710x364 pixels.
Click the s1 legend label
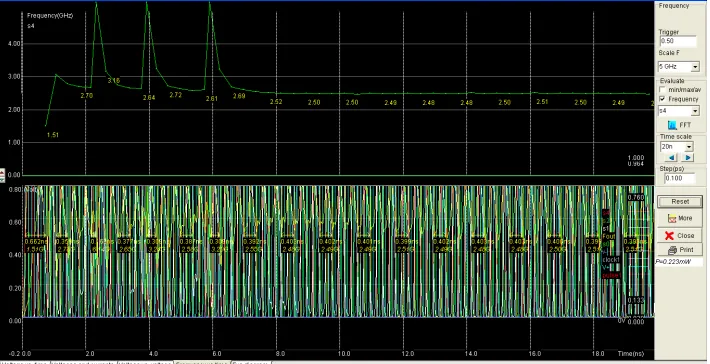coord(606,229)
